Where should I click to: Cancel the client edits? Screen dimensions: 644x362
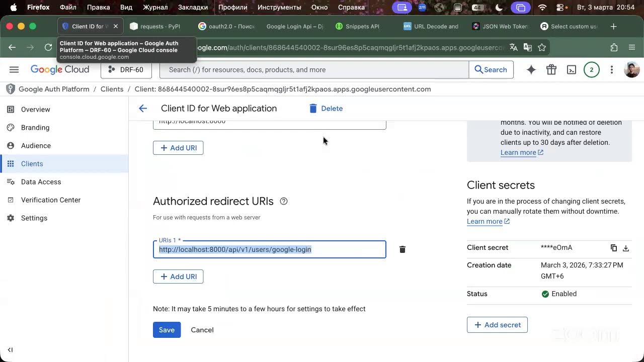pyautogui.click(x=202, y=330)
